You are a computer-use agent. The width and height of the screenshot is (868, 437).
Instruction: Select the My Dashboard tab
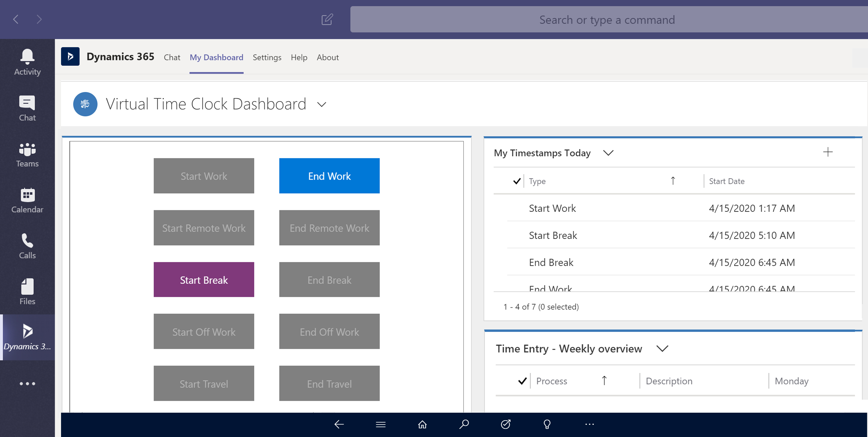216,57
